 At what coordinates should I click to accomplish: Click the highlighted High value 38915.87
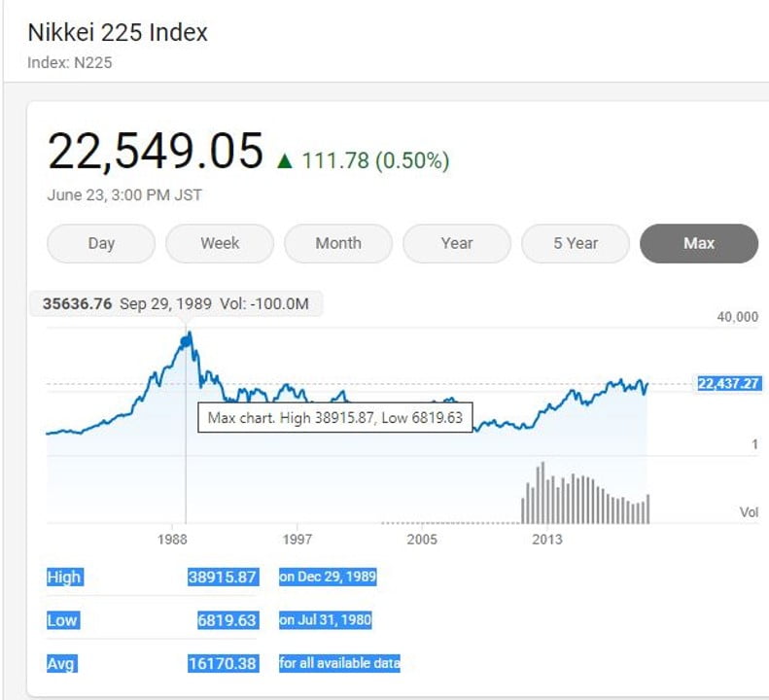tap(222, 577)
